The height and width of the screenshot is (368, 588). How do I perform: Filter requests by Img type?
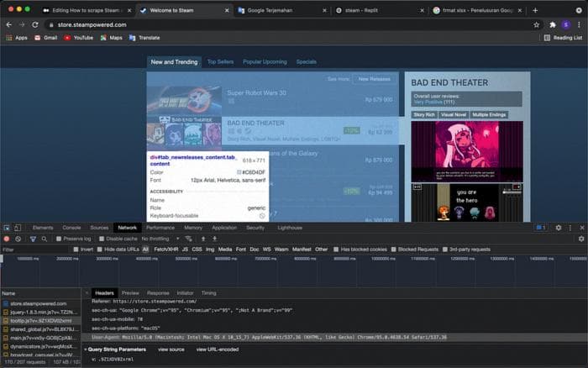pos(210,250)
